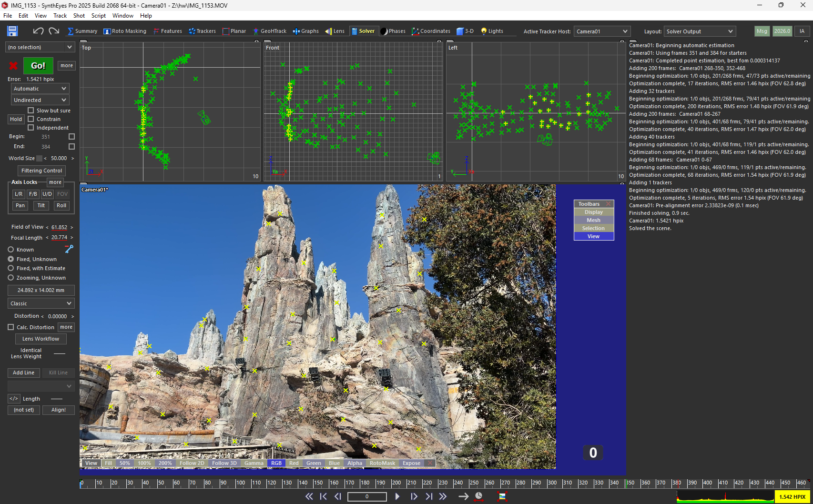Click the playback direction arrow icon
This screenshot has height=504, width=813.
click(463, 496)
